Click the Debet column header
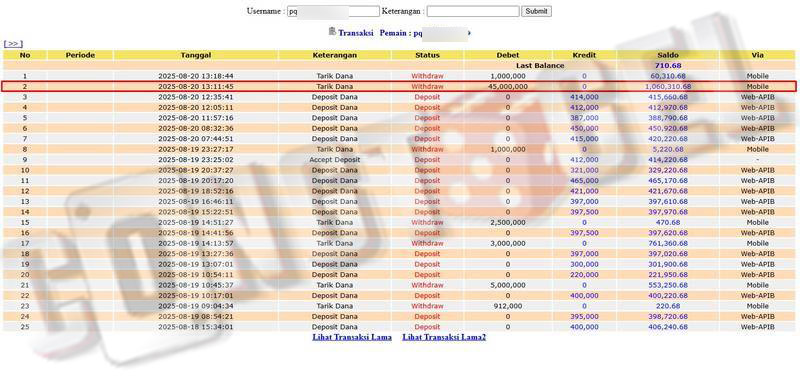Screen dimensions: 800x381 point(508,55)
